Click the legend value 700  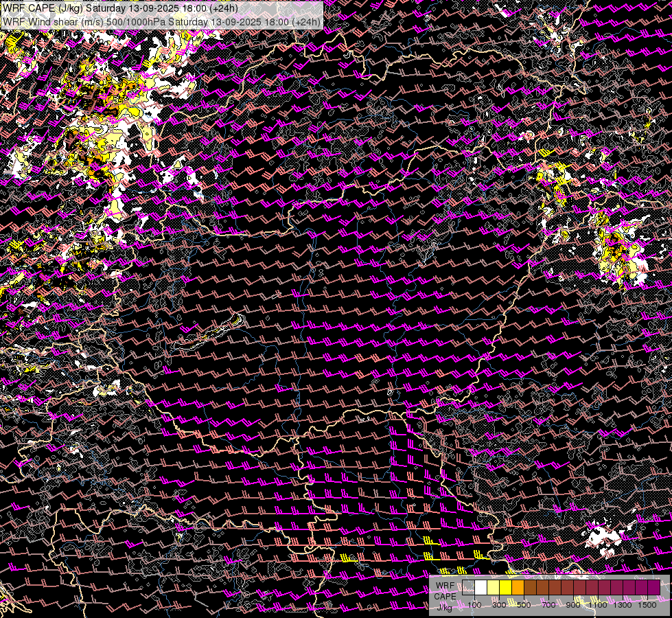(x=548, y=605)
